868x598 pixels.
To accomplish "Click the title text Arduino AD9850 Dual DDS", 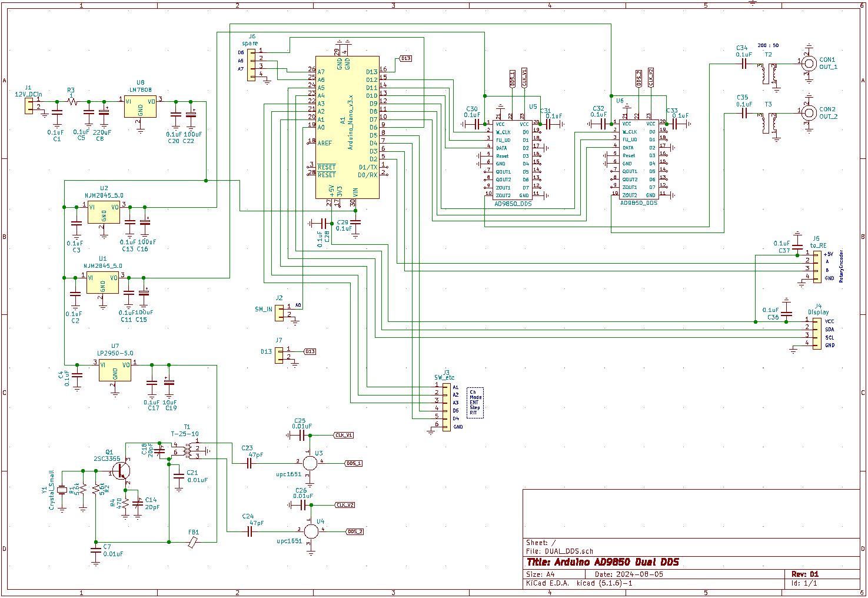I will 602,562.
